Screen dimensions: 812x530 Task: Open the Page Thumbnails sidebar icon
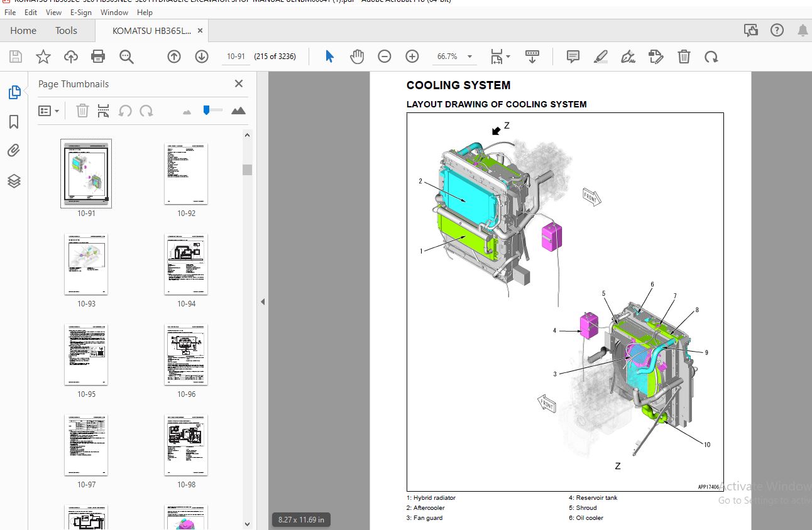coord(14,92)
